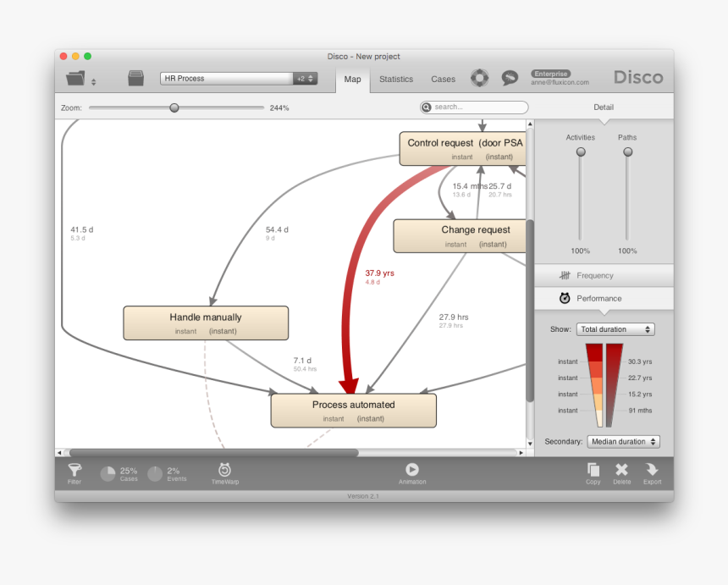Viewport: 728px width, 585px height.
Task: Click the 37.9 yrs path label
Action: click(379, 273)
